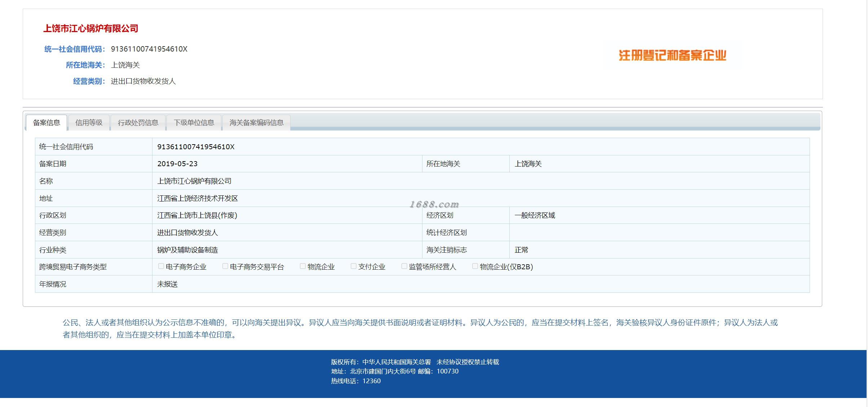The height and width of the screenshot is (407, 868).
Task: Select the 备案信息 tab
Action: pos(46,123)
